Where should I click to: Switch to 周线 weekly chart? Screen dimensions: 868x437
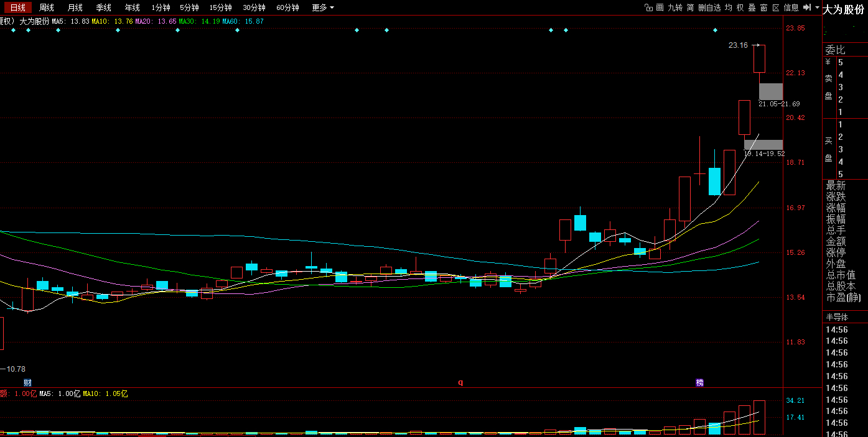pyautogui.click(x=47, y=7)
